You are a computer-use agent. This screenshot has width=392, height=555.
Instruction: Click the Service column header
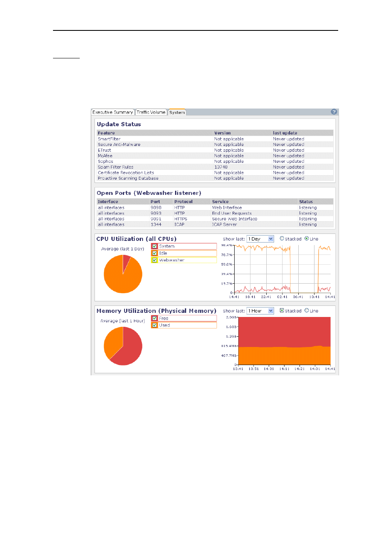click(220, 202)
